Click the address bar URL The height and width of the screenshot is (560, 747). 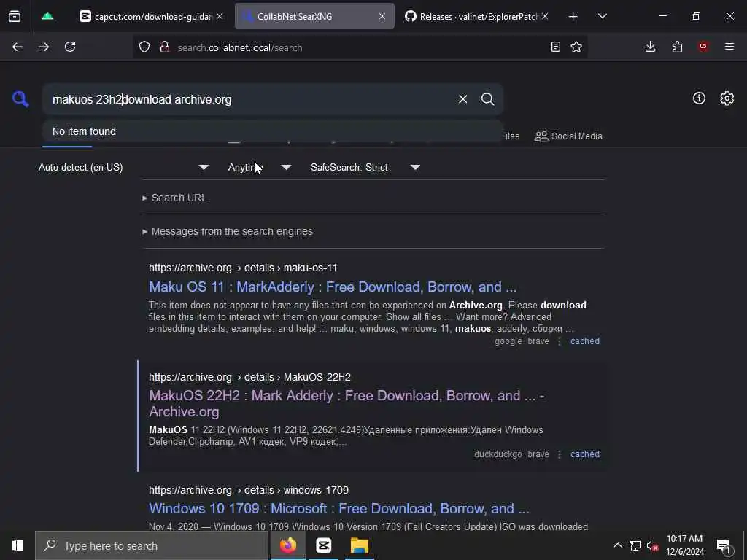click(x=239, y=47)
